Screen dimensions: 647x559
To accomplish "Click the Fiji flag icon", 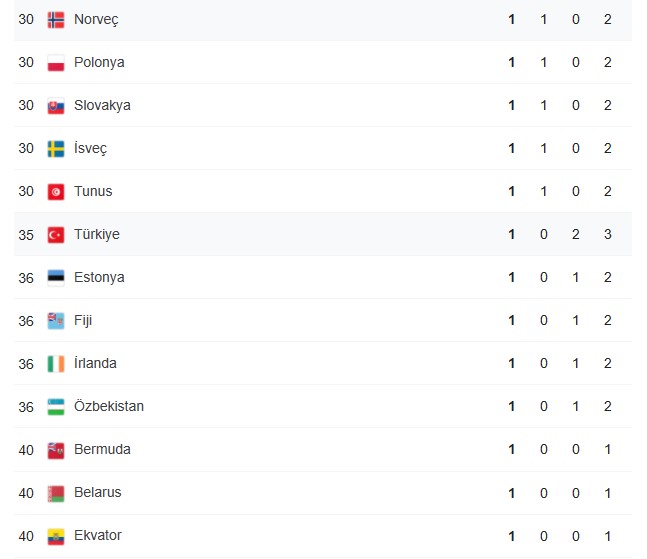I will [x=56, y=321].
